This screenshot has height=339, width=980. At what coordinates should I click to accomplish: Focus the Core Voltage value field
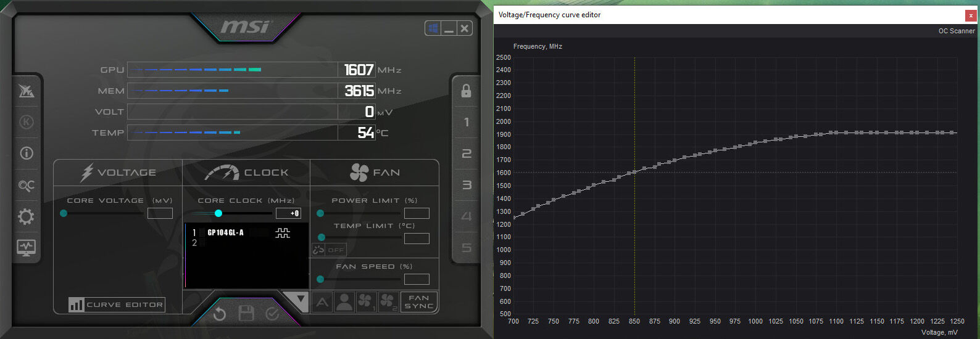tap(160, 213)
